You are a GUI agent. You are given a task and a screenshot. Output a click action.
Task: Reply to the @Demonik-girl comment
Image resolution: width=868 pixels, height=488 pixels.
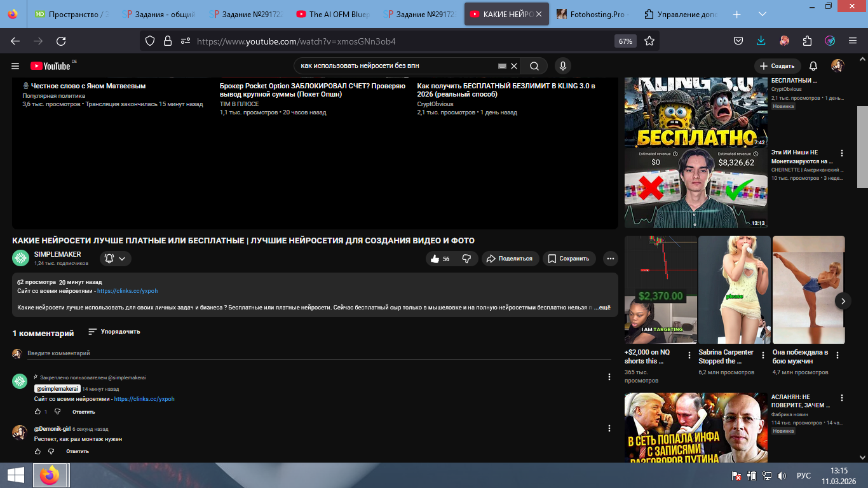click(x=78, y=451)
